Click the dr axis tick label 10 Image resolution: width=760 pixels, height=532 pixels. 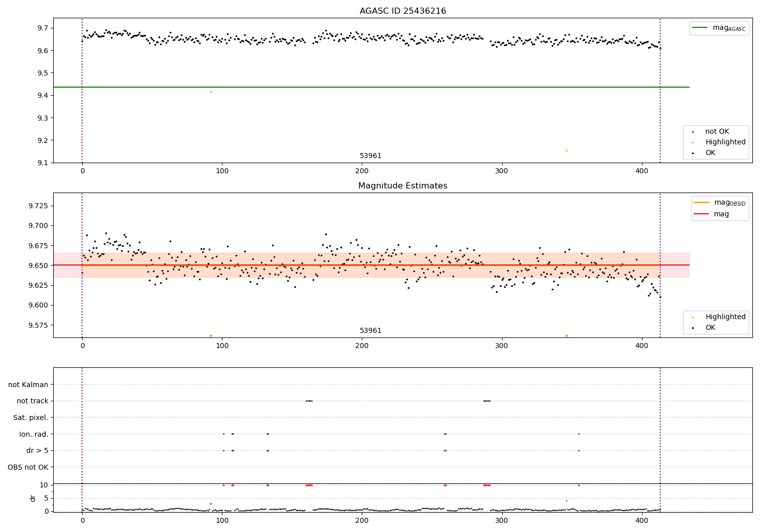pyautogui.click(x=45, y=485)
